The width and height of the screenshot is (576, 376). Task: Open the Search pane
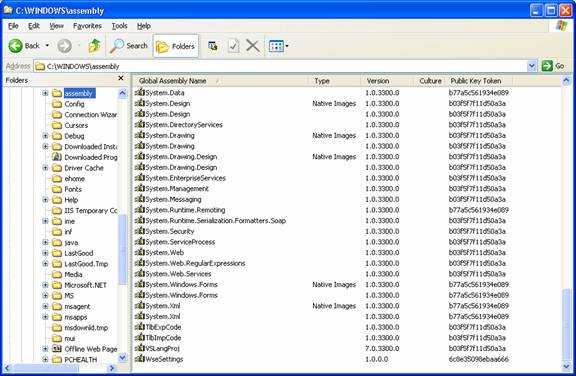tap(129, 46)
